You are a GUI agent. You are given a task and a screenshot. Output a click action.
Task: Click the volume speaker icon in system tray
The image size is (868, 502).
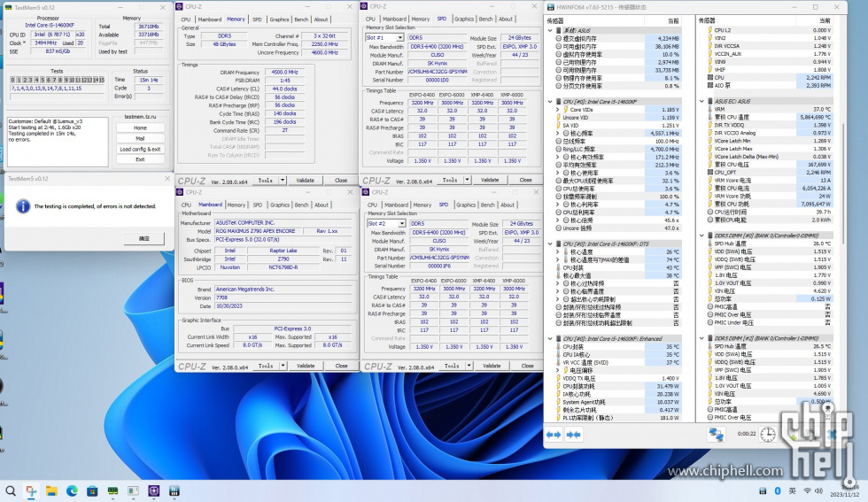pos(818,490)
